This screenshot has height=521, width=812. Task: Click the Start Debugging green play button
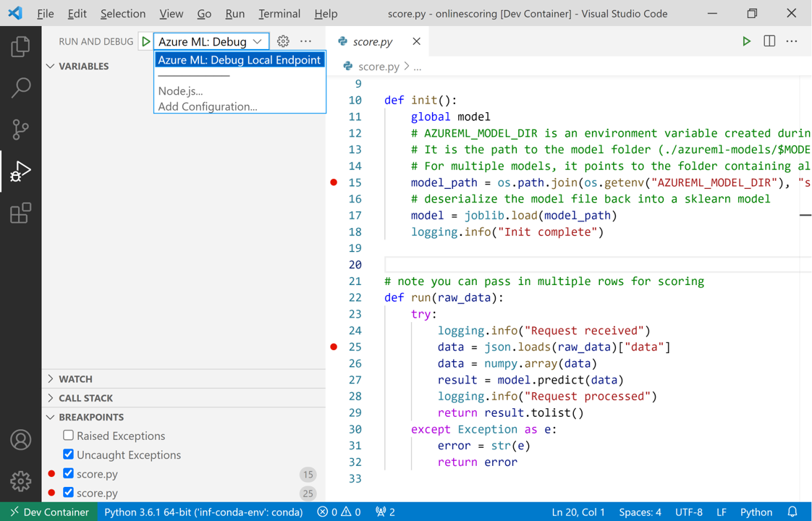(145, 42)
